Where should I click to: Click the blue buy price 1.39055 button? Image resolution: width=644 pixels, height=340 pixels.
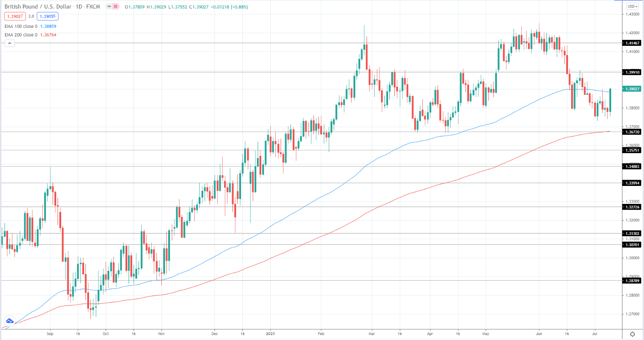click(x=48, y=16)
